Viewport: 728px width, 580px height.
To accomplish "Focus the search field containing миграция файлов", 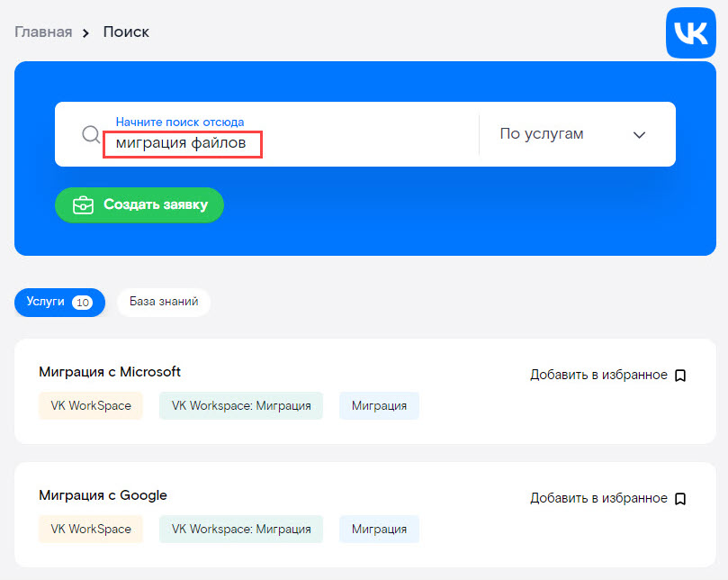I will tap(288, 143).
